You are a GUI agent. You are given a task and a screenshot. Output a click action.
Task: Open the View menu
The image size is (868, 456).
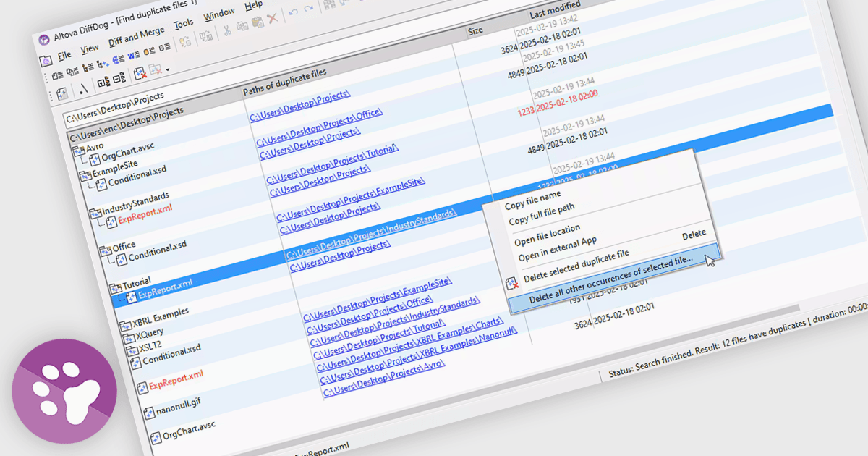[x=90, y=48]
